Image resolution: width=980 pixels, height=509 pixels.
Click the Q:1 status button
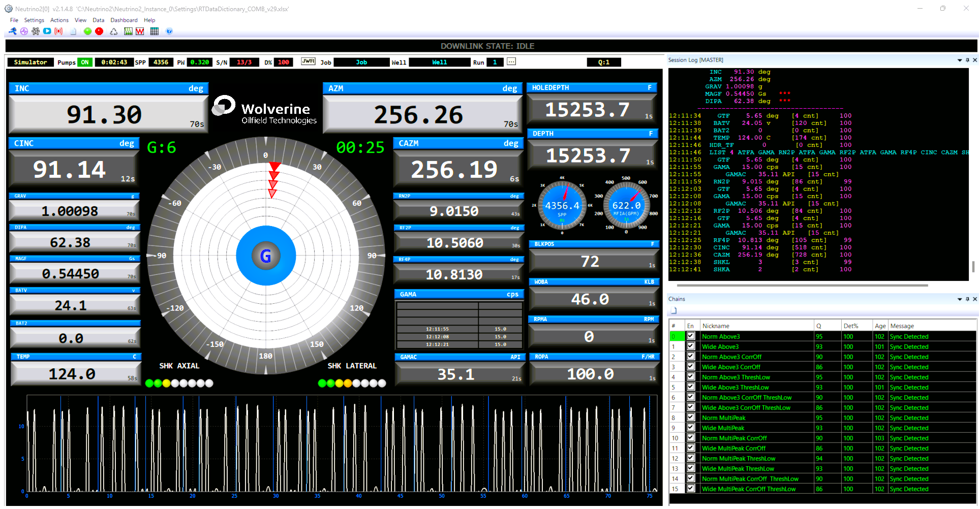coord(604,62)
